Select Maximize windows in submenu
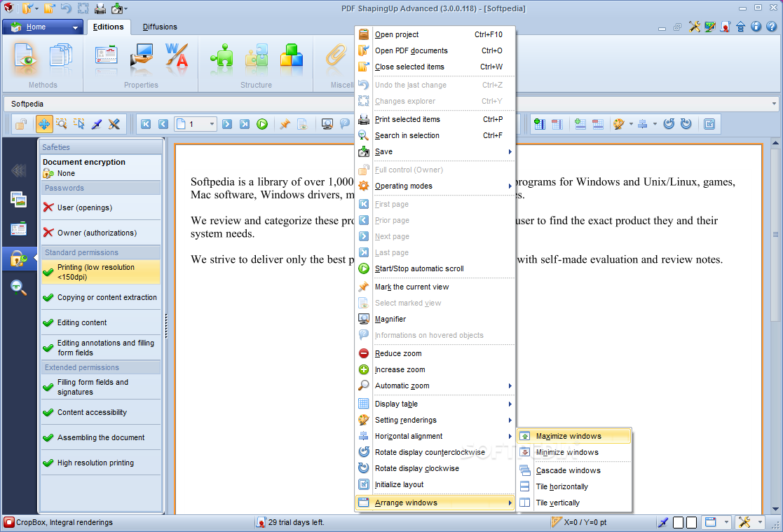783x532 pixels. (574, 436)
